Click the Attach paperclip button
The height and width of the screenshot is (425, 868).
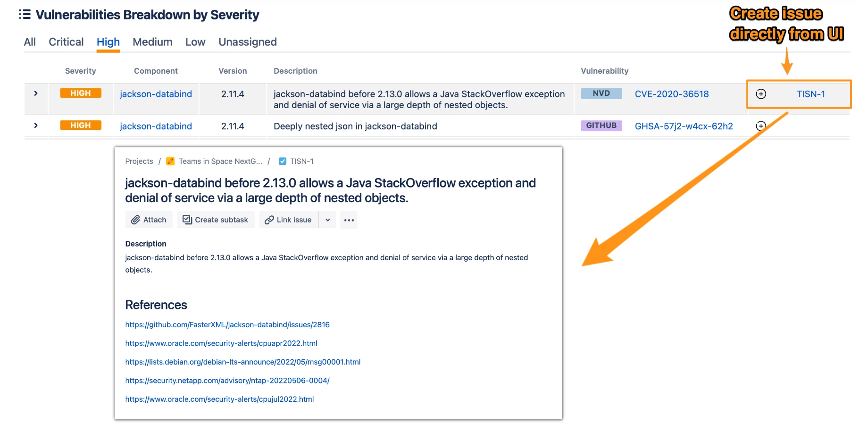pyautogui.click(x=149, y=220)
